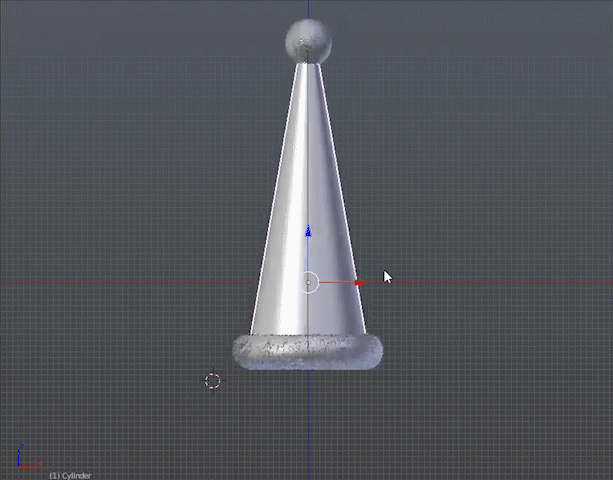This screenshot has height=480, width=613.
Task: Click the blue Z-axis manipulator arrow
Action: 308,231
